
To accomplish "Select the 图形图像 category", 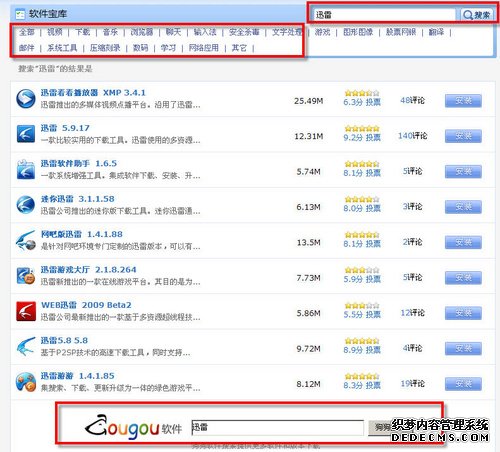I will (x=358, y=32).
